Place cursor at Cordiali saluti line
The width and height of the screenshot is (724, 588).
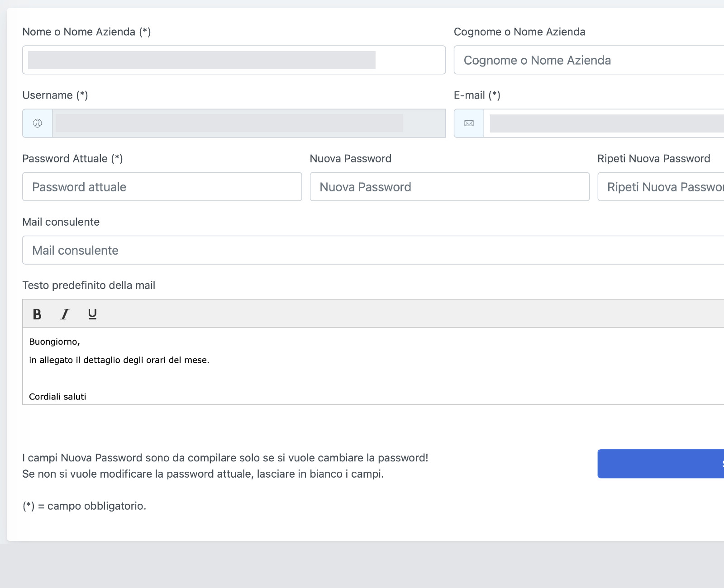[x=58, y=397]
